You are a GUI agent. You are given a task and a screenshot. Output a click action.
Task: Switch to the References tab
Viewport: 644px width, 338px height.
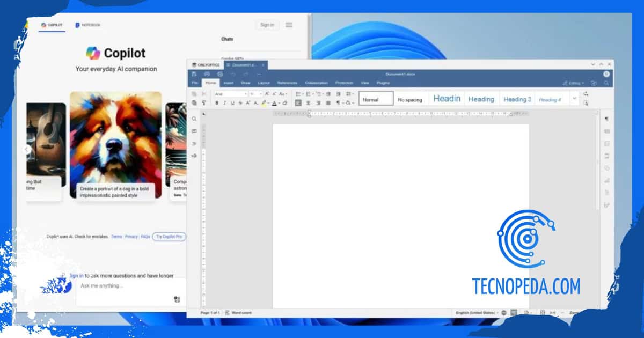click(287, 83)
